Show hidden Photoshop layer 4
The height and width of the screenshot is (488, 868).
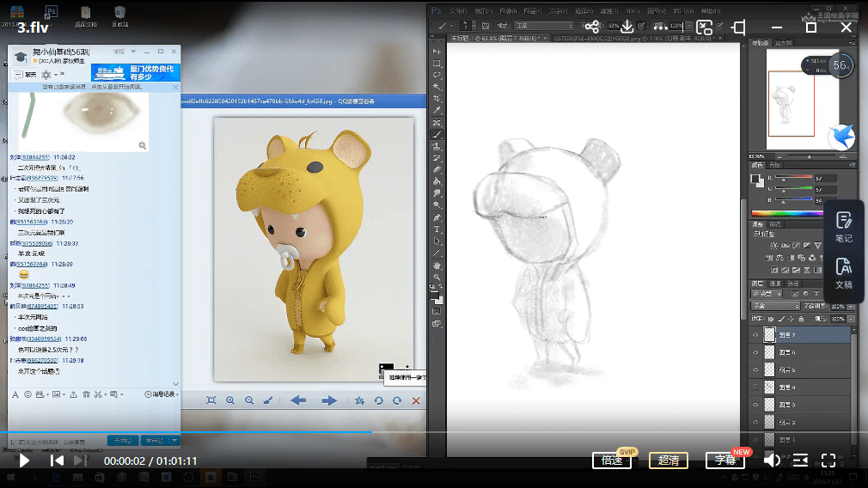(x=755, y=387)
